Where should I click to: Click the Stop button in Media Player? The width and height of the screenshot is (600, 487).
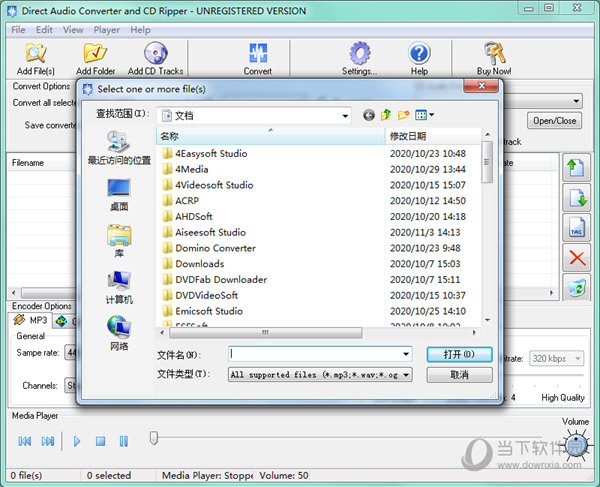(100, 441)
